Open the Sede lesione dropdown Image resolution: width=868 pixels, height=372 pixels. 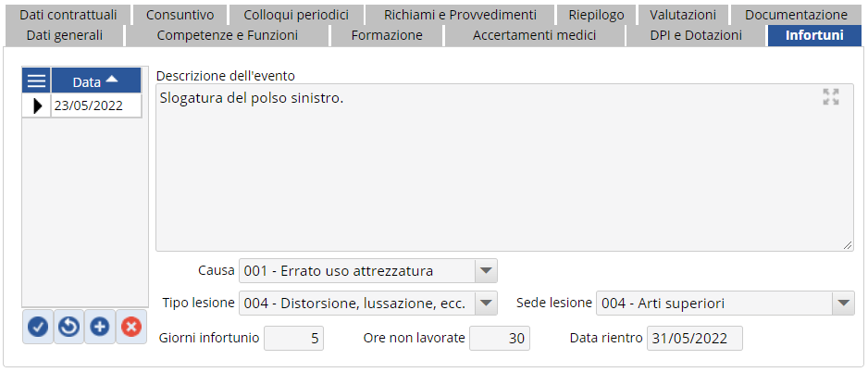click(x=842, y=303)
